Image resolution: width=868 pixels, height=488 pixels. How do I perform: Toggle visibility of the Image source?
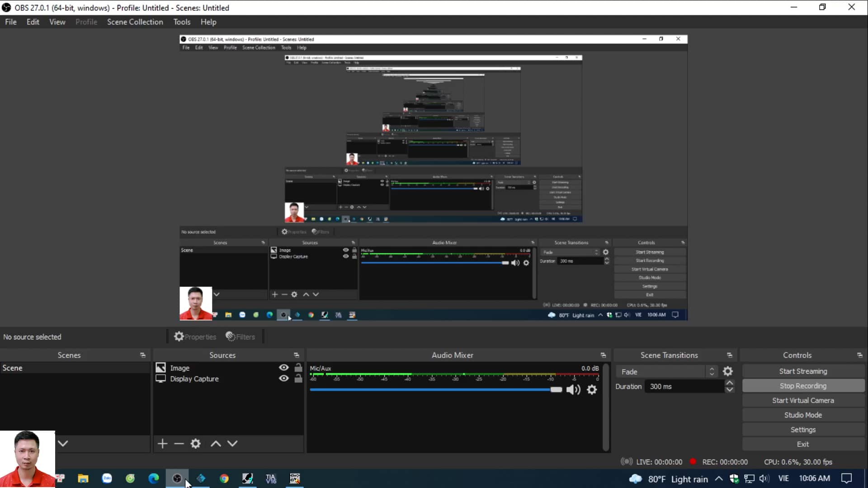(284, 368)
